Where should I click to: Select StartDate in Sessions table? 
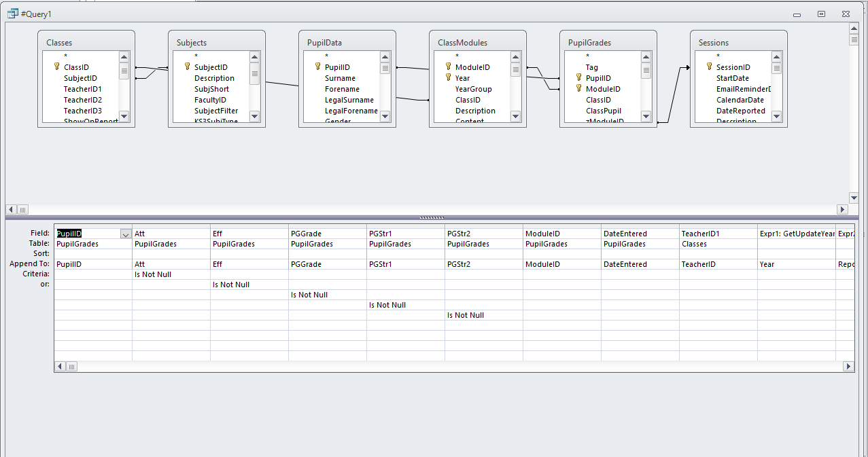click(733, 78)
